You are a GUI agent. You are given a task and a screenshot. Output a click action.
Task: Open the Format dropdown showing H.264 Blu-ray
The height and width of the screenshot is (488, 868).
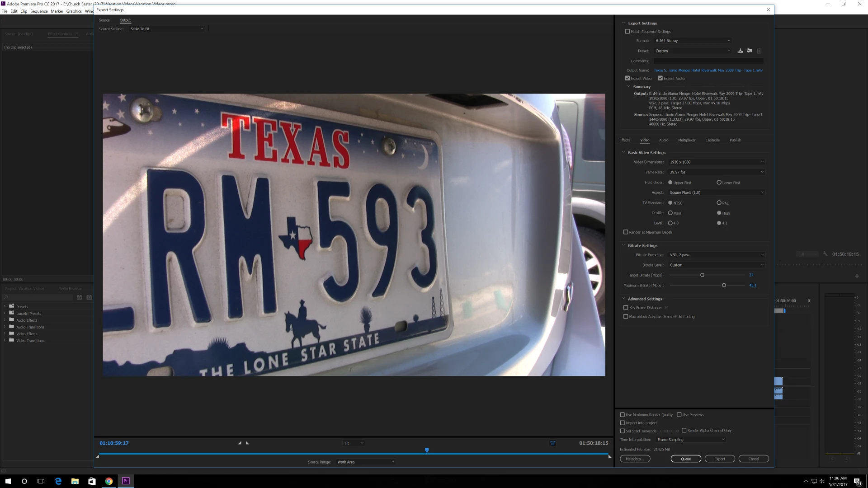coord(692,41)
